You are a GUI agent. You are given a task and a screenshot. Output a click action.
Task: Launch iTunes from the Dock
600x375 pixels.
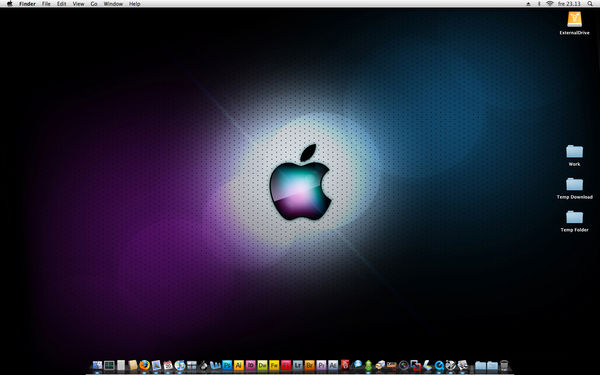[180, 365]
